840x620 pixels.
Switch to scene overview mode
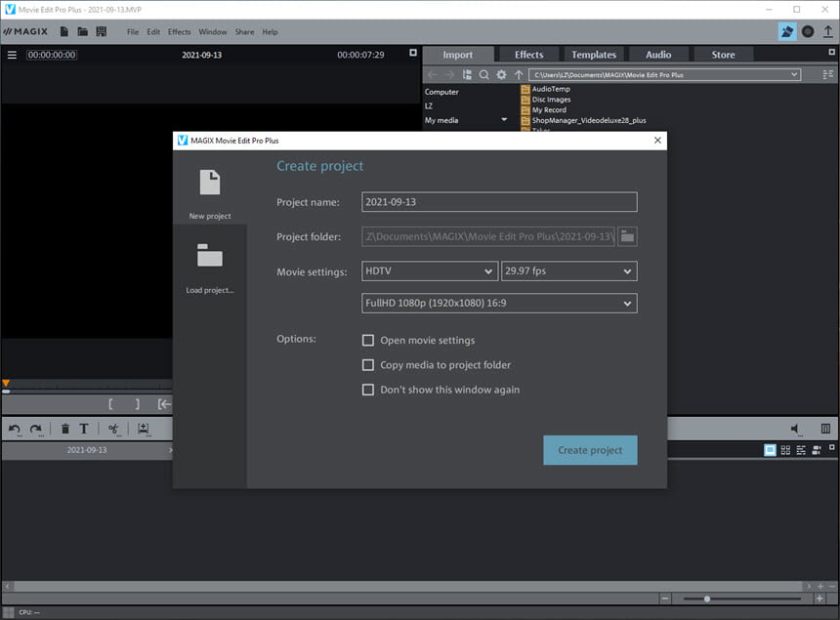pos(785,450)
